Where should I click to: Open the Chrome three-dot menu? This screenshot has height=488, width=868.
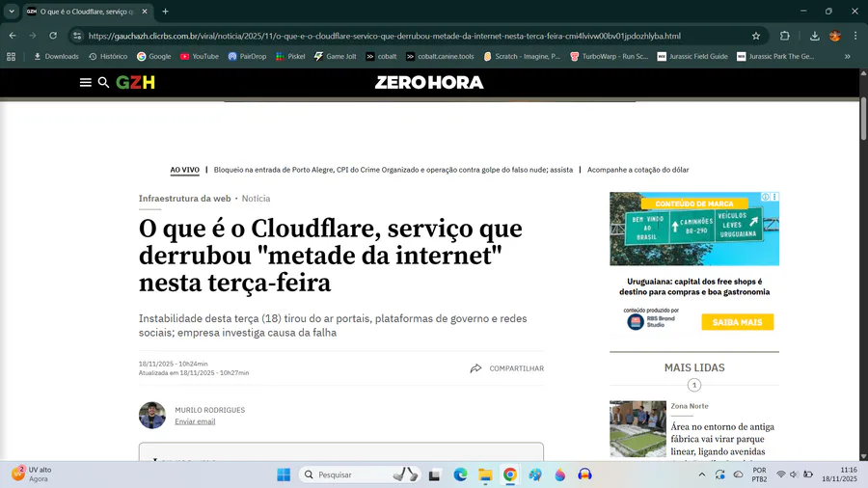855,36
